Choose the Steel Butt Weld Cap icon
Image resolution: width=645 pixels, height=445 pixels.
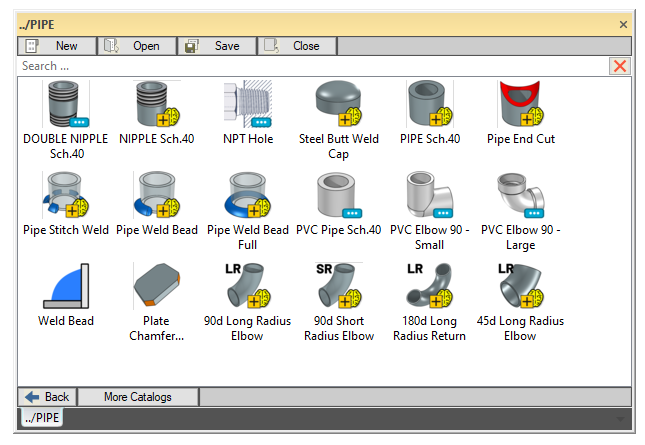(339, 104)
